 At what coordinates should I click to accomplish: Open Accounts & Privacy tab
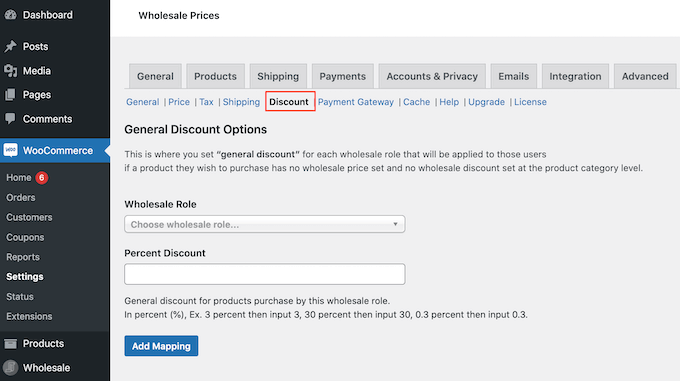coord(432,76)
